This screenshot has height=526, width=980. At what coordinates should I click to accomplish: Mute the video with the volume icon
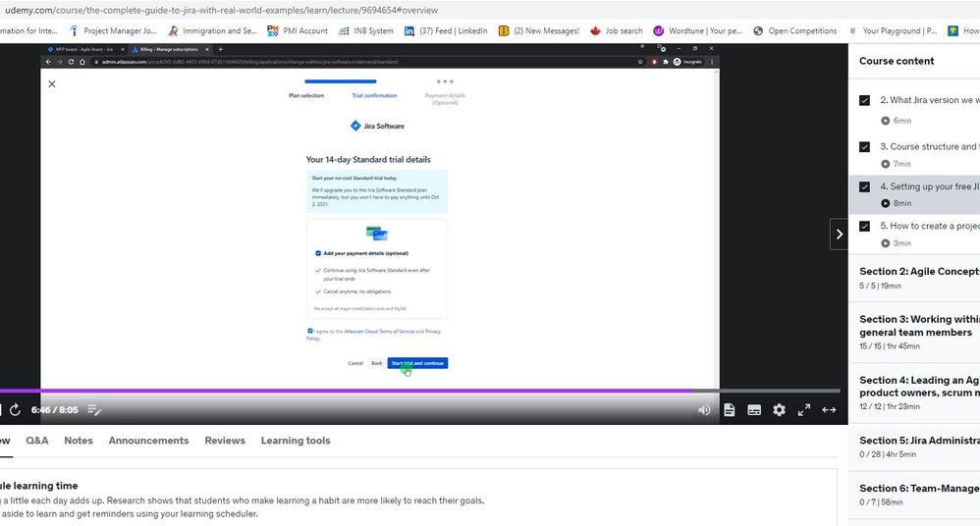tap(704, 410)
